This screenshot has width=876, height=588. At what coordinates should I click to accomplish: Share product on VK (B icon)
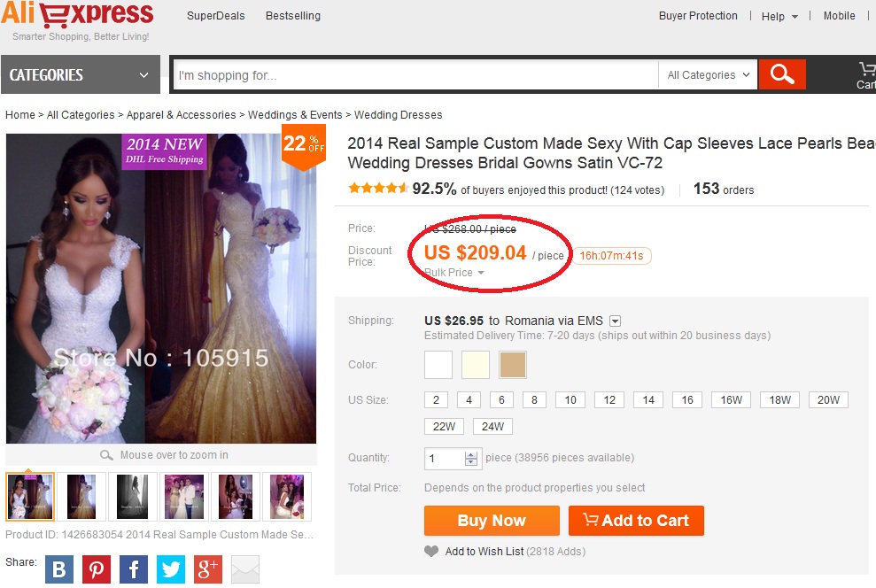click(58, 569)
